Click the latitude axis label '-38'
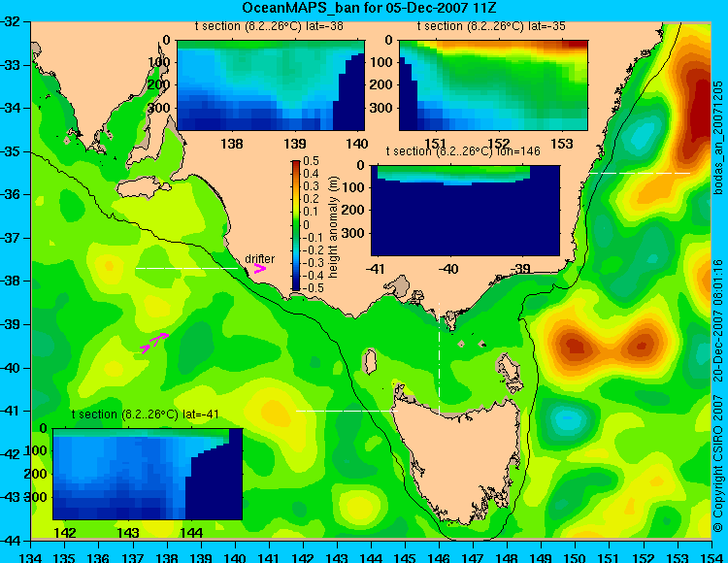Image resolution: width=728 pixels, height=563 pixels. pos(11,281)
